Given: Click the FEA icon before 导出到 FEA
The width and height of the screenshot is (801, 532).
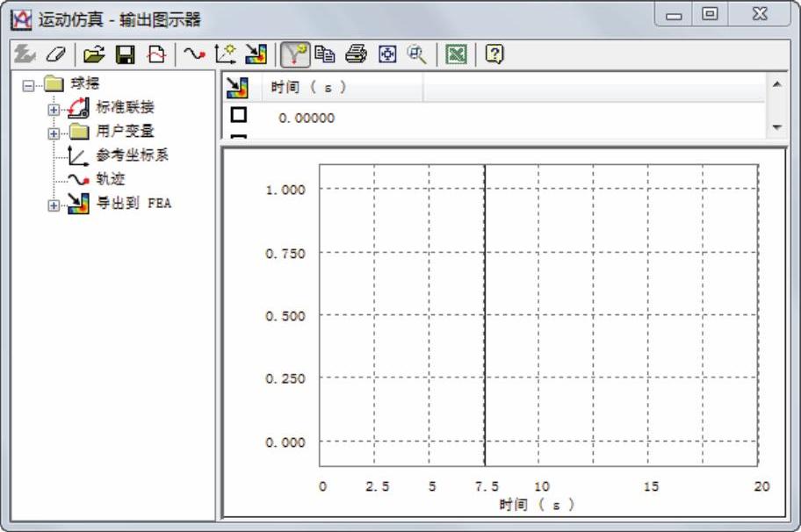Looking at the screenshot, I should pyautogui.click(x=79, y=203).
